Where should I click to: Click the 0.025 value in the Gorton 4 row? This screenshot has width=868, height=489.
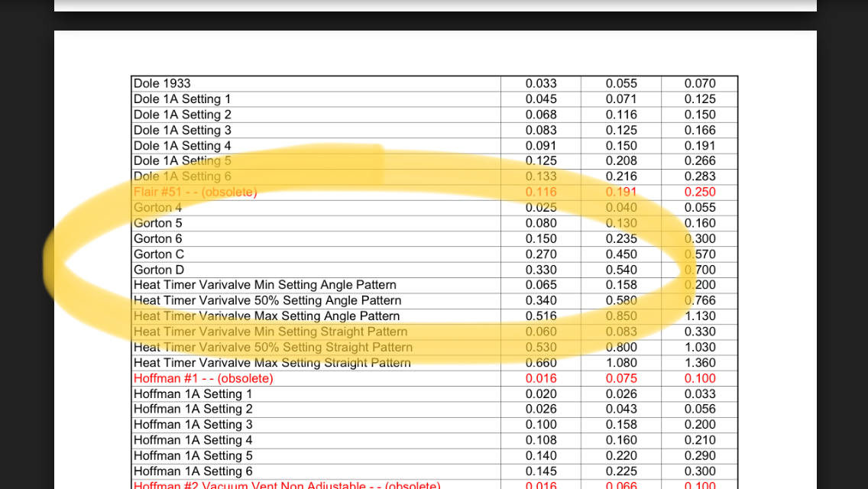tap(541, 207)
